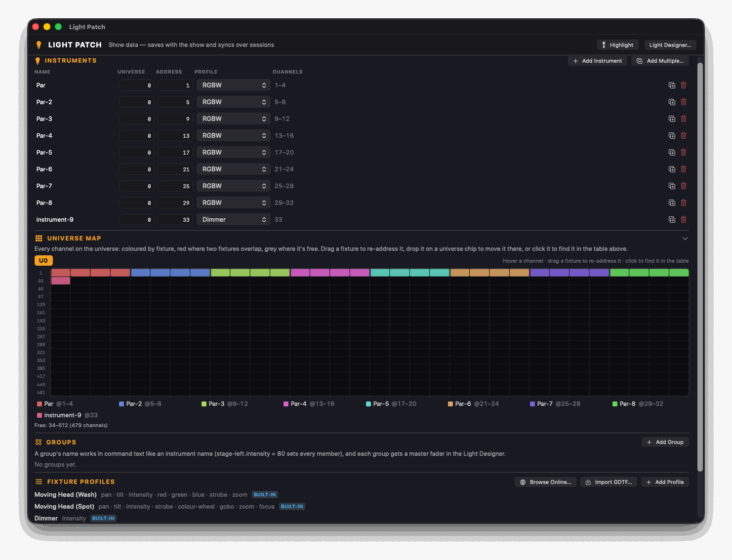Open the Par-6 profile dropdown
The width and height of the screenshot is (732, 560).
pyautogui.click(x=234, y=169)
